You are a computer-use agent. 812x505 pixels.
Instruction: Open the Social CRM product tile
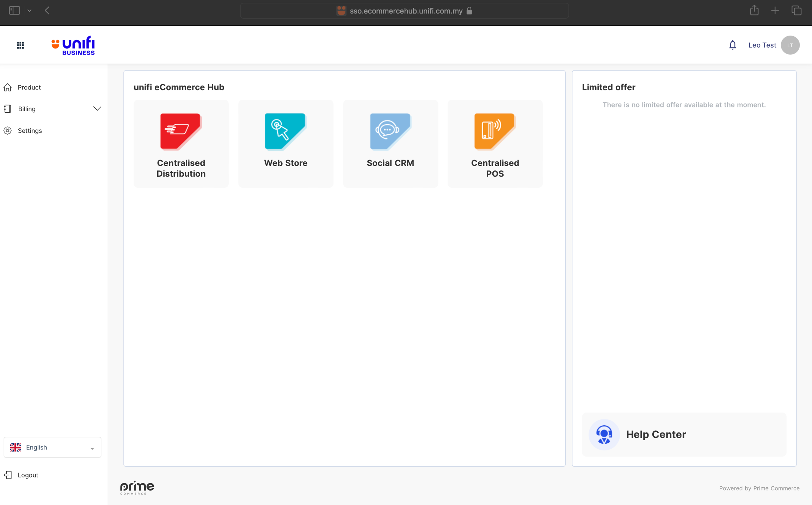(x=390, y=144)
